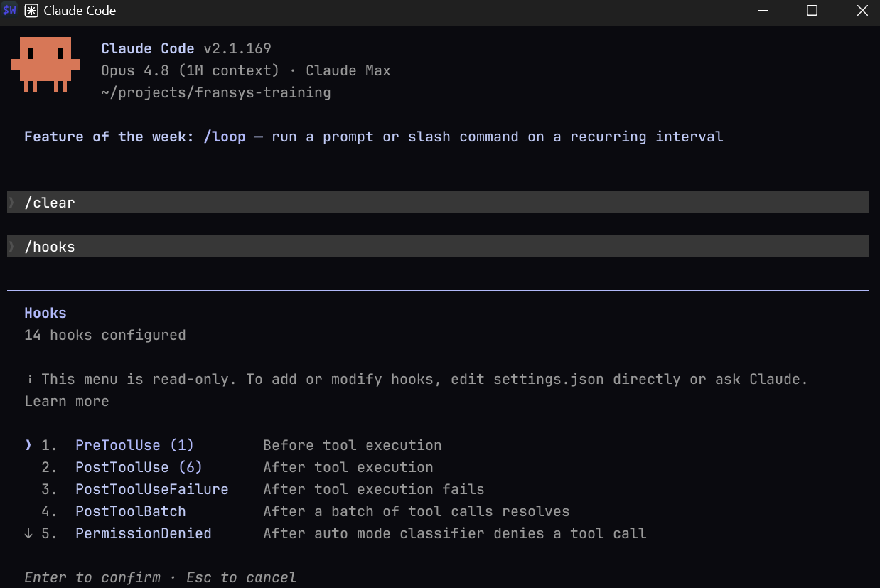Click the /clear command line

tap(438, 203)
